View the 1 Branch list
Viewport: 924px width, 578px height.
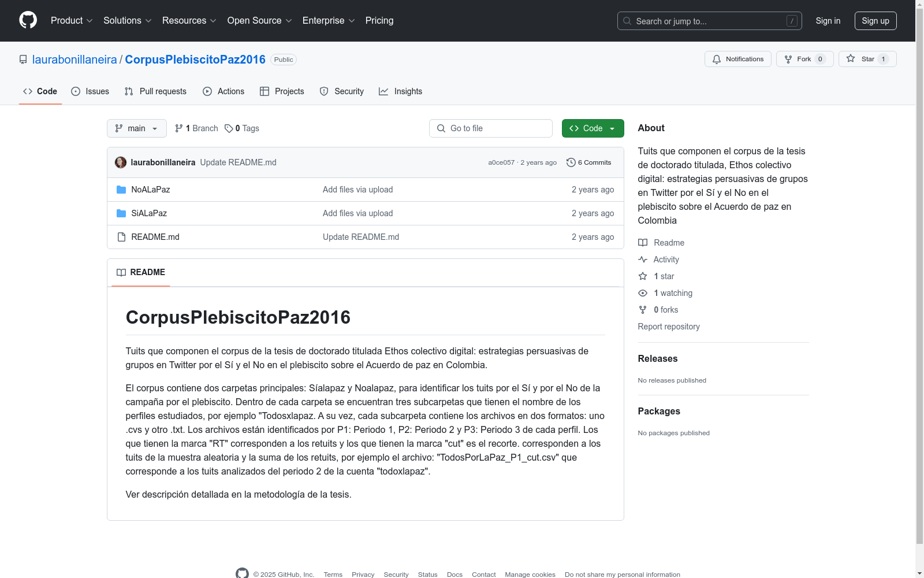coord(196,128)
